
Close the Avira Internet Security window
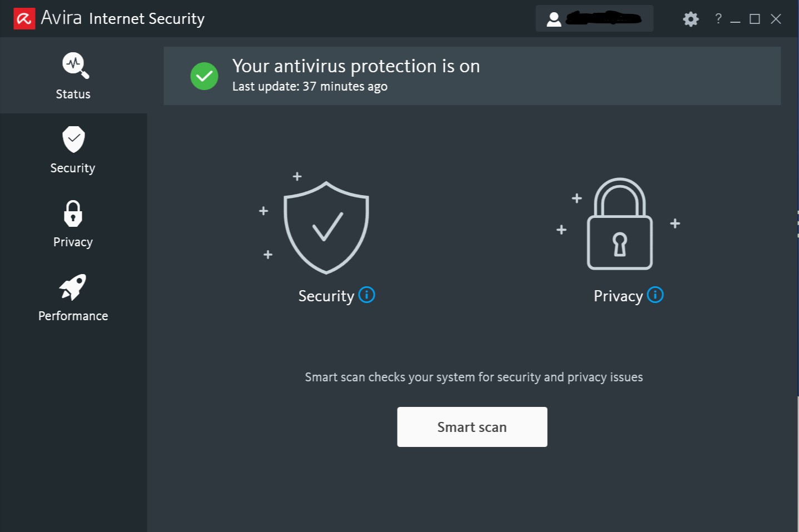pos(776,19)
